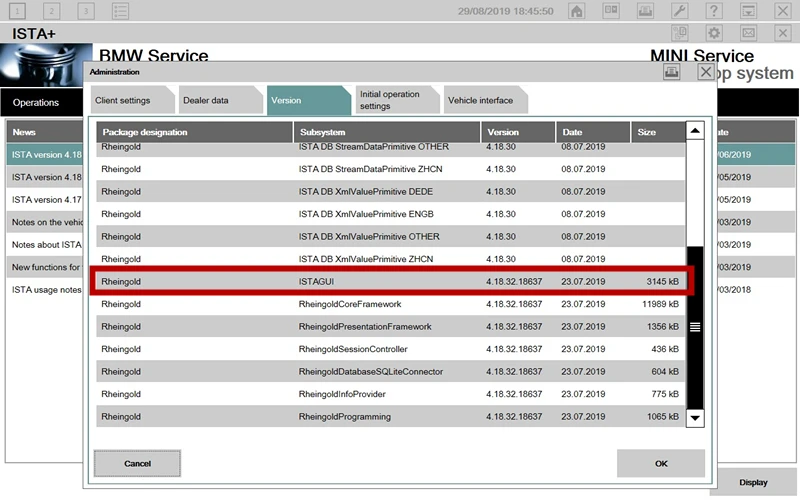Click the number 2 session icon
800x500 pixels.
(52, 11)
